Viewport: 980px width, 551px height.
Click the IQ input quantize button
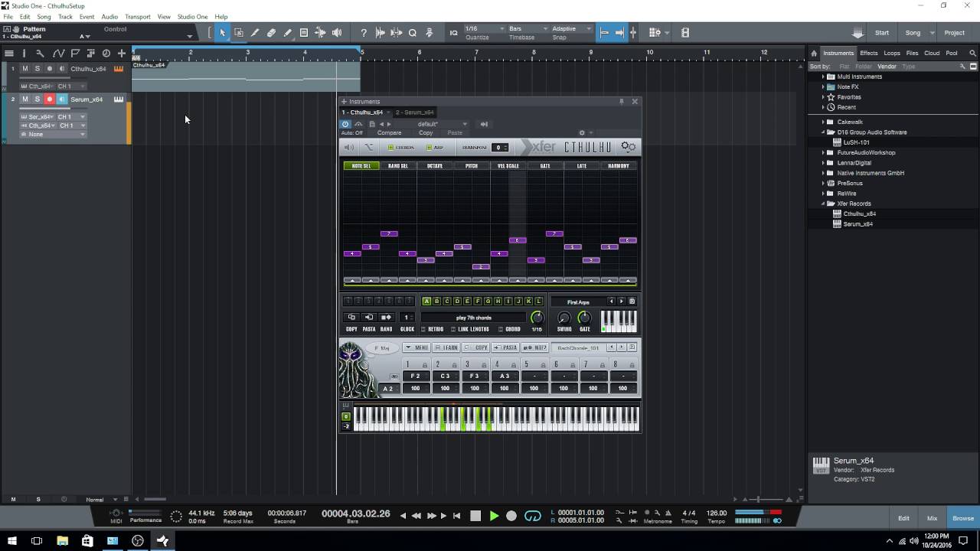click(453, 33)
